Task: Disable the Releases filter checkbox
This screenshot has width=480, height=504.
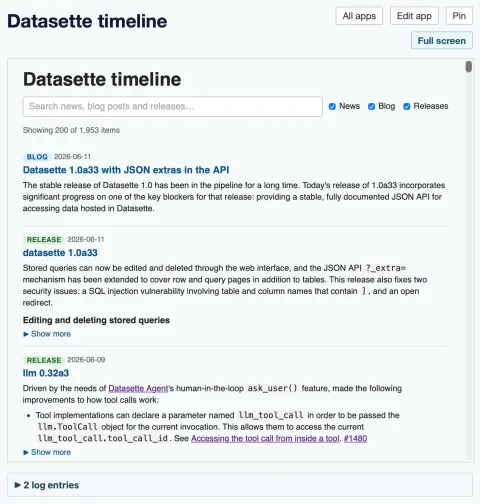Action: [x=407, y=106]
